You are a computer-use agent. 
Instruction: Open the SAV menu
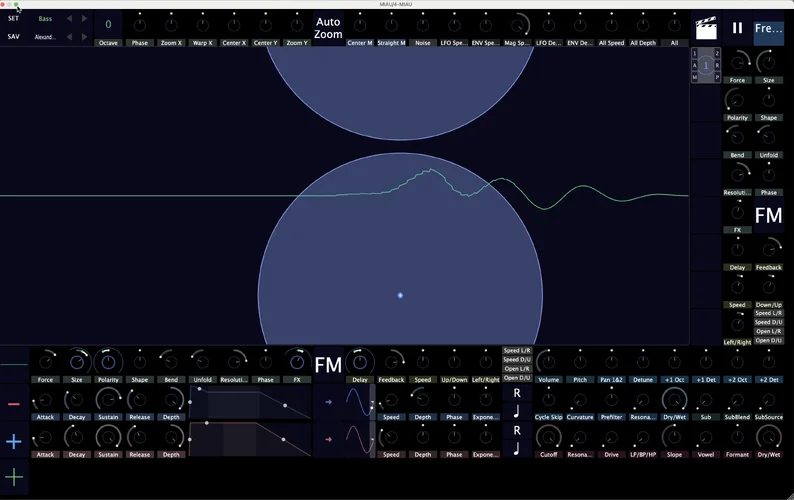[13, 36]
